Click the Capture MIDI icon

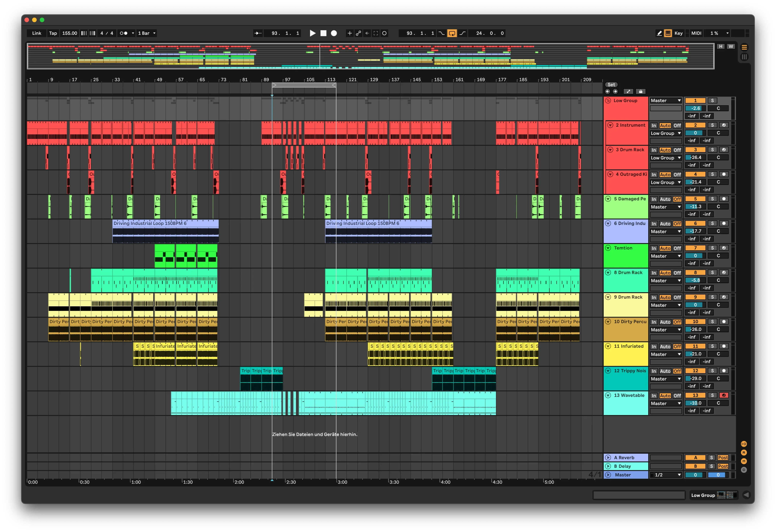376,33
